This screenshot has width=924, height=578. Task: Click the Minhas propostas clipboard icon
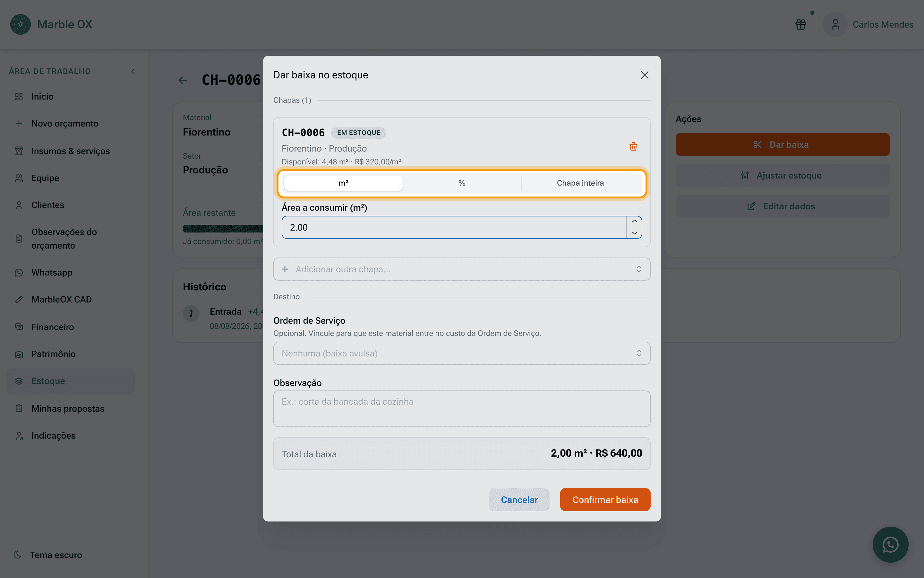19,409
